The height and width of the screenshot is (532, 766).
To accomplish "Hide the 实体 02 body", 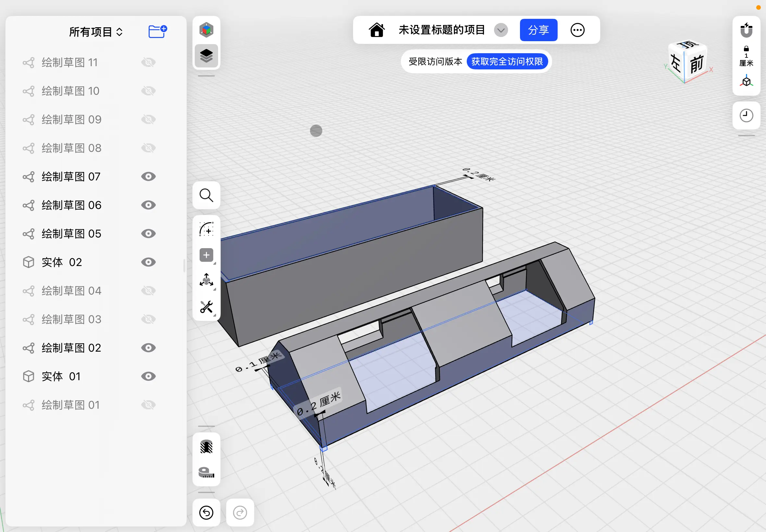I will coord(148,262).
